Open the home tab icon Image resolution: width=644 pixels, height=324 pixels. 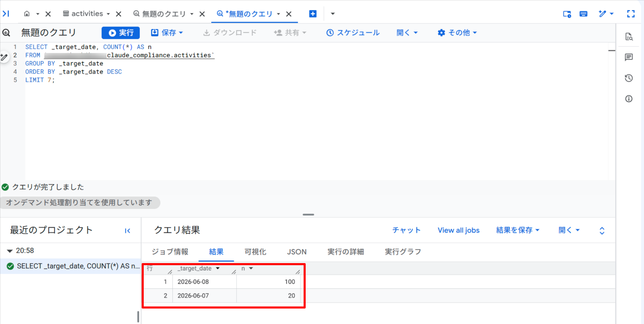pyautogui.click(x=27, y=14)
